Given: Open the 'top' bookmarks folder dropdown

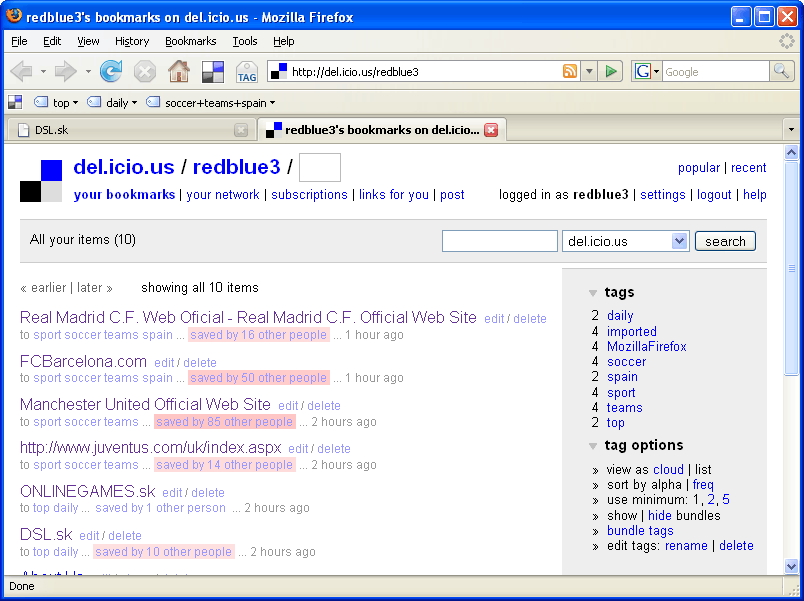Looking at the screenshot, I should pos(56,103).
